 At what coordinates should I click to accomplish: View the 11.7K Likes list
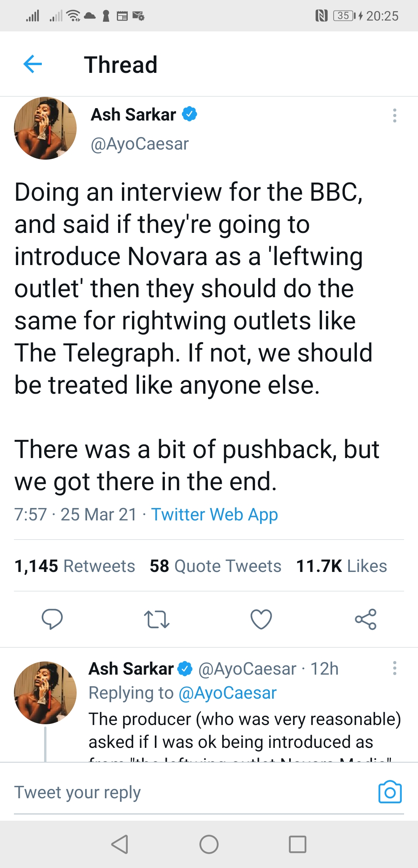point(341,566)
